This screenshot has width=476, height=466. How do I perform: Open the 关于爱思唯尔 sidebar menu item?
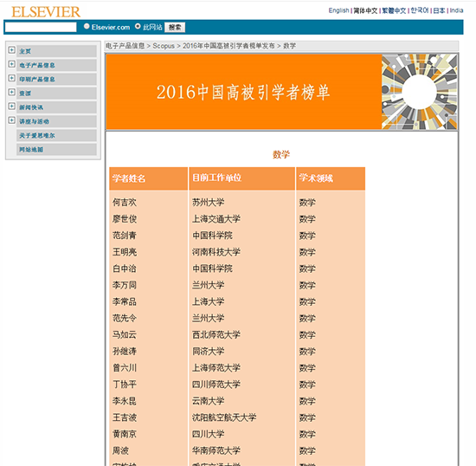point(57,135)
